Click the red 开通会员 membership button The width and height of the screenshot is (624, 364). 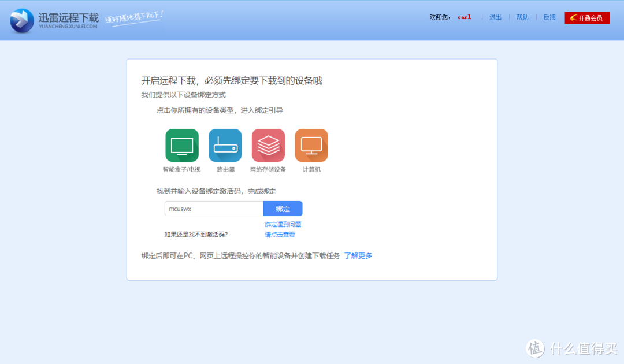click(587, 18)
